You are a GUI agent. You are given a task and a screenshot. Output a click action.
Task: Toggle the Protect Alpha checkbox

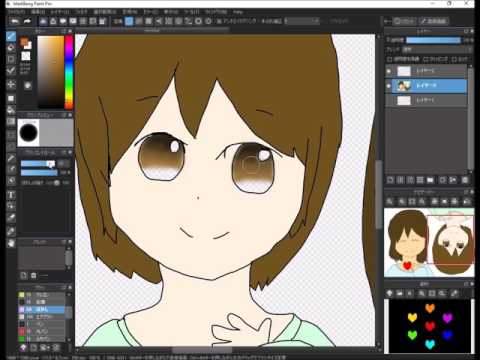pyautogui.click(x=389, y=59)
